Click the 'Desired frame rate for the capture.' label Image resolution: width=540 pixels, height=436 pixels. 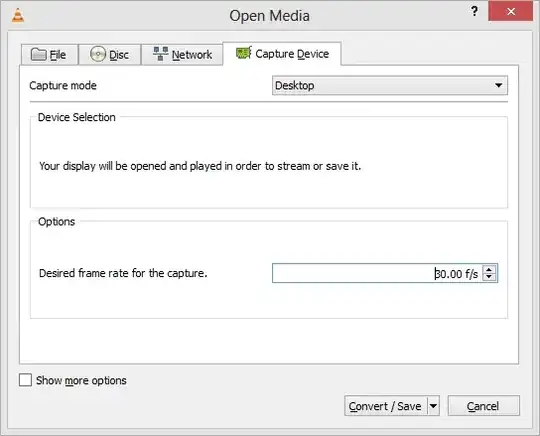pyautogui.click(x=123, y=273)
